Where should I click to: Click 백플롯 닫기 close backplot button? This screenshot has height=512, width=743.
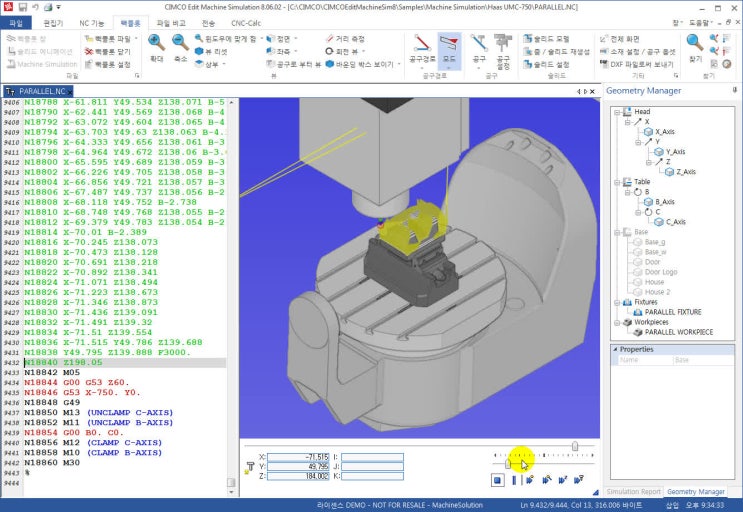click(108, 51)
